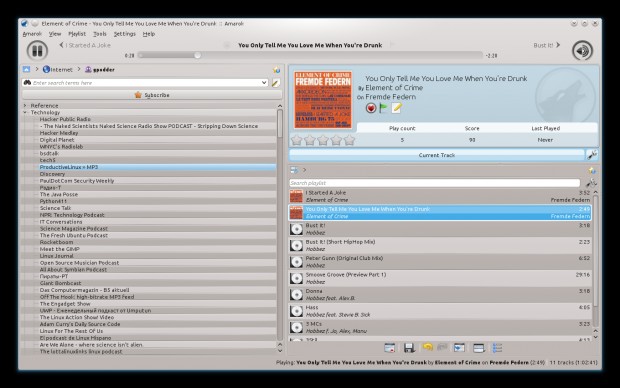The height and width of the screenshot is (388, 620).
Task: Pause playback with the round pause button
Action: tap(37, 51)
